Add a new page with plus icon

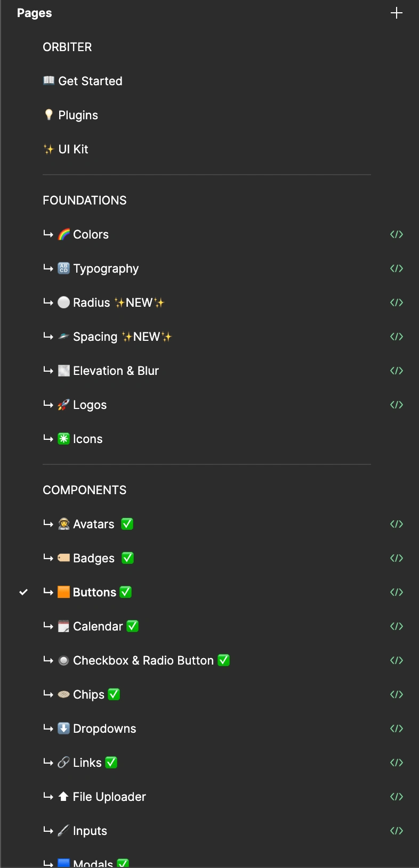(x=396, y=13)
